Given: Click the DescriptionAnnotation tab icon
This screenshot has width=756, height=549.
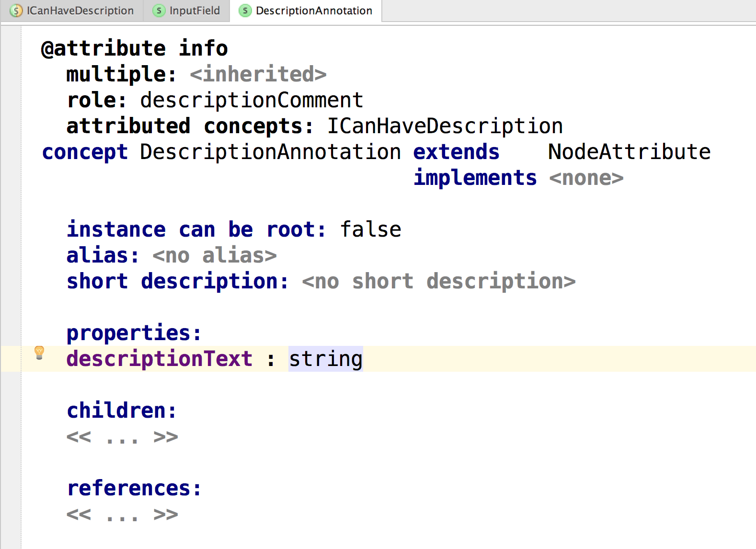Looking at the screenshot, I should 245,11.
